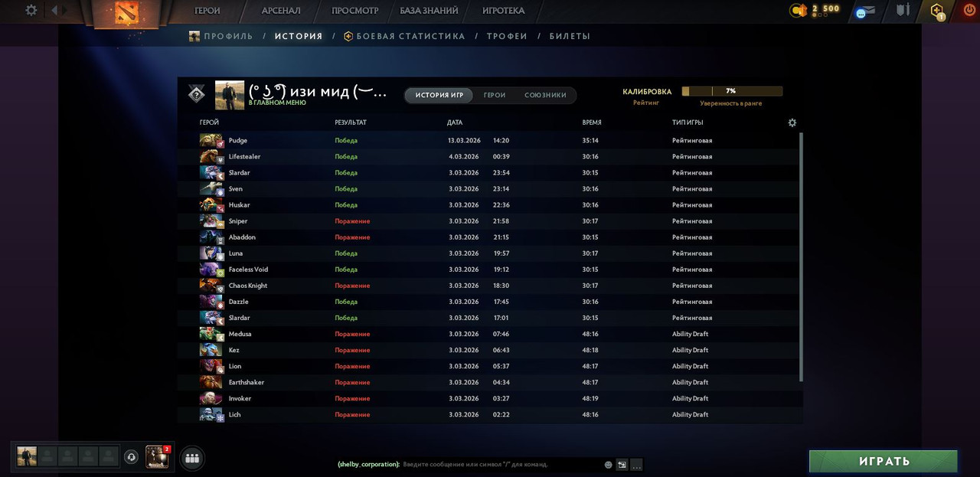The width and height of the screenshot is (980, 477).
Task: Open the ПРОСМОТР top menu
Action: click(x=355, y=11)
